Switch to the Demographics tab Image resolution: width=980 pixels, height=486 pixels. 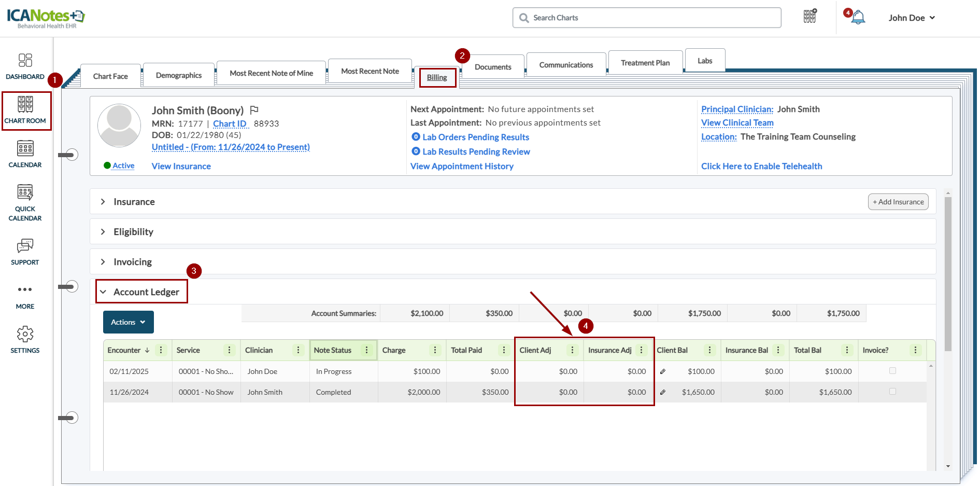click(x=179, y=75)
